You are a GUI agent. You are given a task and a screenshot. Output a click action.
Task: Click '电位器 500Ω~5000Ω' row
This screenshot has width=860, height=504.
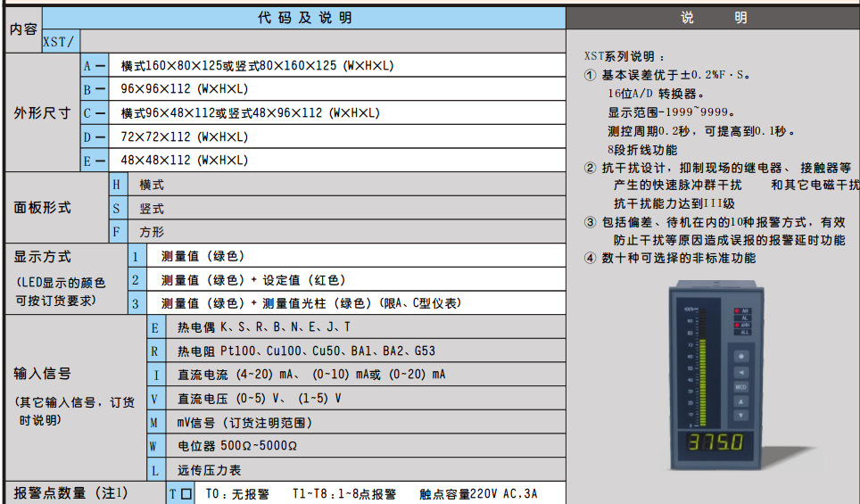pos(365,446)
